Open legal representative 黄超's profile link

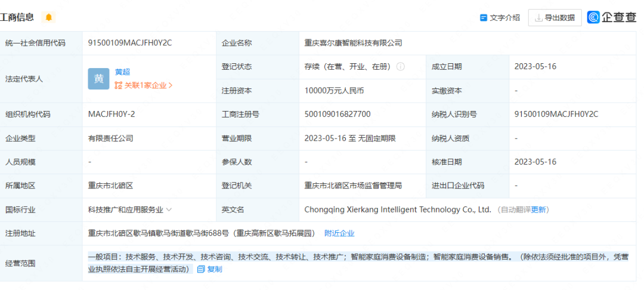pos(123,72)
